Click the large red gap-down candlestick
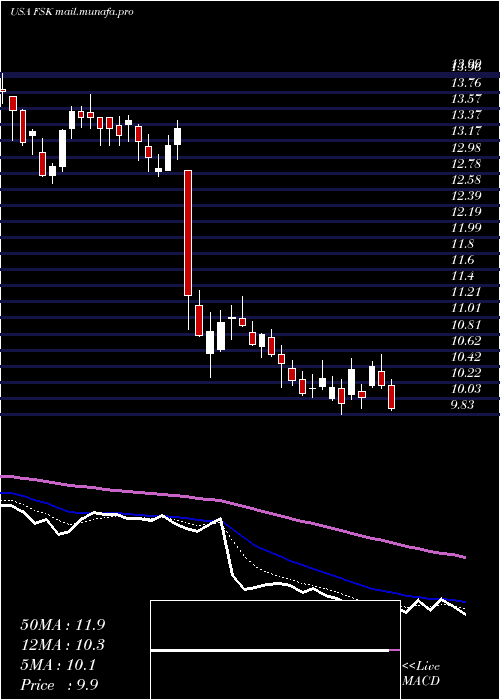The height and width of the screenshot is (700, 500). (x=188, y=233)
